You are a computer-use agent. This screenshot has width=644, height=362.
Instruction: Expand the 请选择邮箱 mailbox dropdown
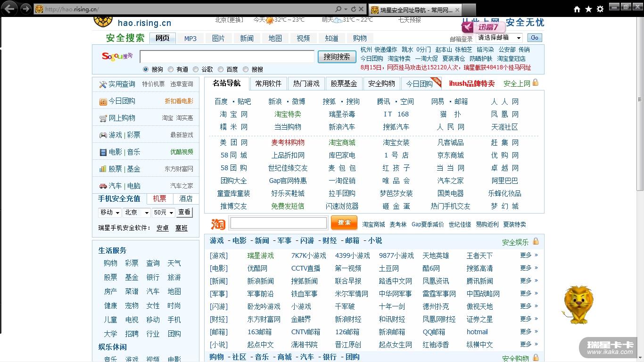click(x=499, y=38)
